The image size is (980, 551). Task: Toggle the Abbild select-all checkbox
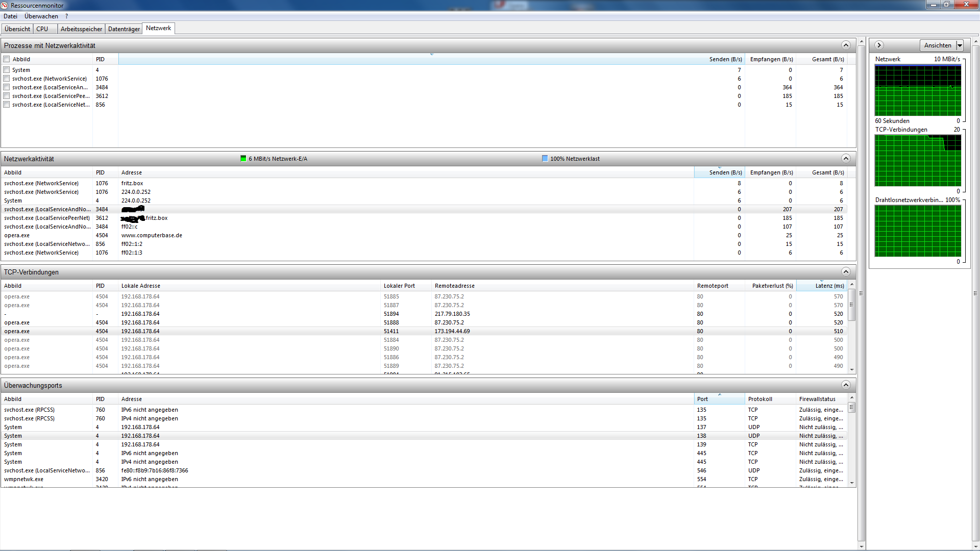click(x=7, y=59)
